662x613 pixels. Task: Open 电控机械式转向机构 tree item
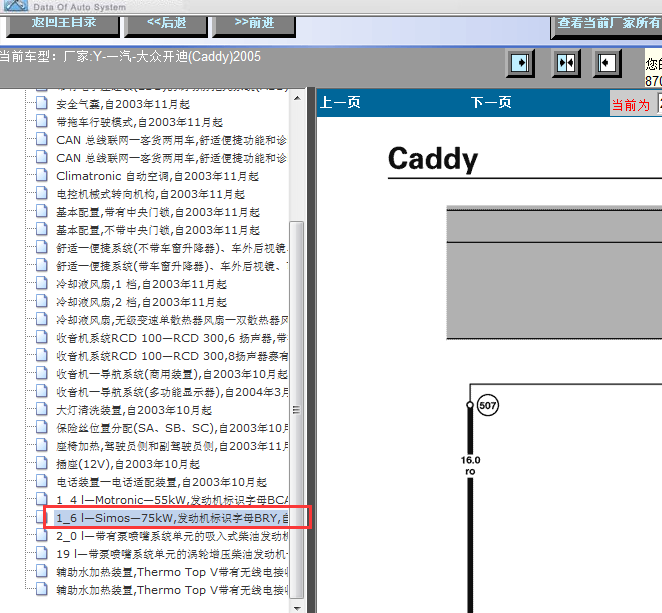[x=150, y=194]
